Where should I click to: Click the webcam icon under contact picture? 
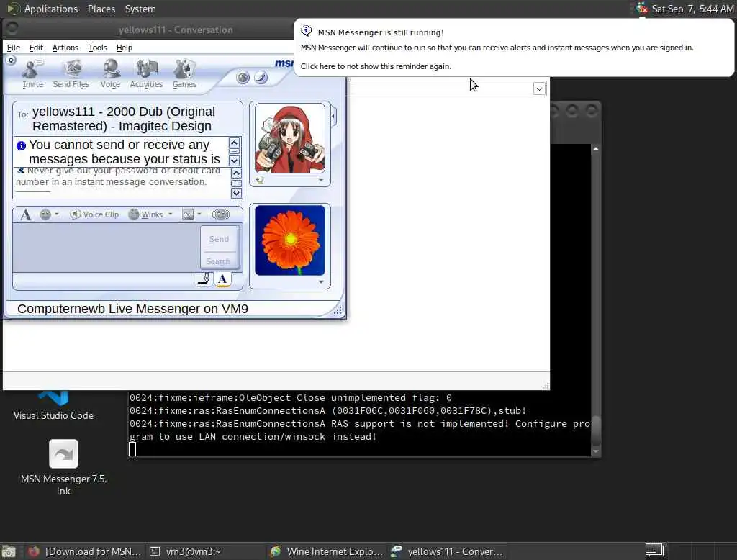pos(260,180)
